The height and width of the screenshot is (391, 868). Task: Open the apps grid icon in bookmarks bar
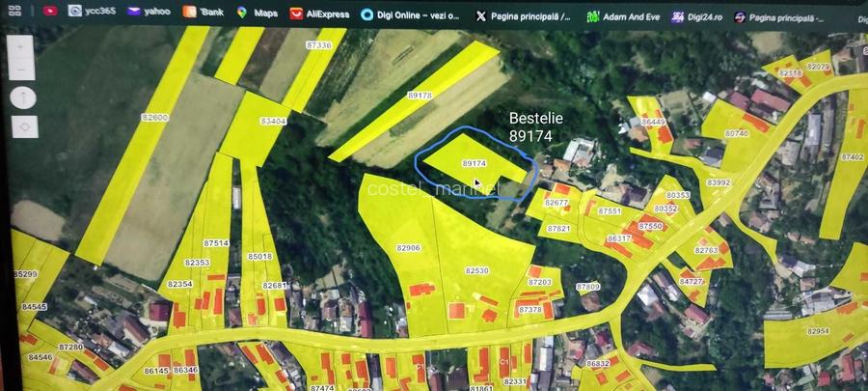pos(14,12)
